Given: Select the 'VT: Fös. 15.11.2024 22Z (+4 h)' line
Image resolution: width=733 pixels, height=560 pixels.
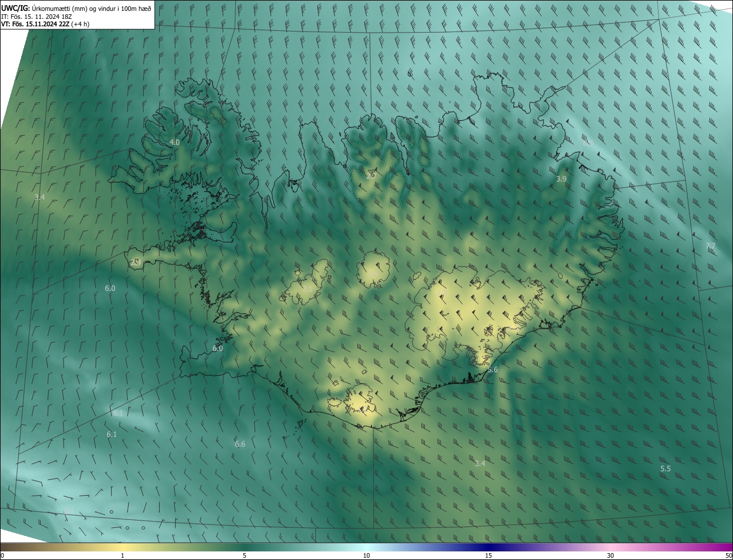Looking at the screenshot, I should click(x=45, y=24).
